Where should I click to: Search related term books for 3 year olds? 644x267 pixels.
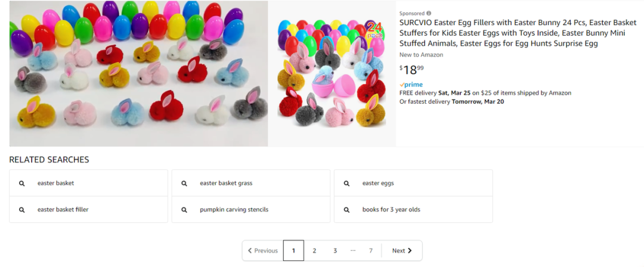click(391, 210)
